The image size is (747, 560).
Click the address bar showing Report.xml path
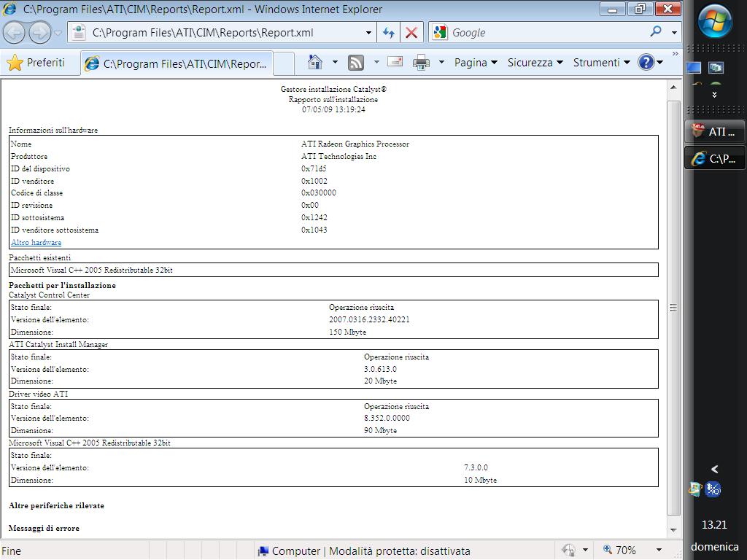point(222,33)
